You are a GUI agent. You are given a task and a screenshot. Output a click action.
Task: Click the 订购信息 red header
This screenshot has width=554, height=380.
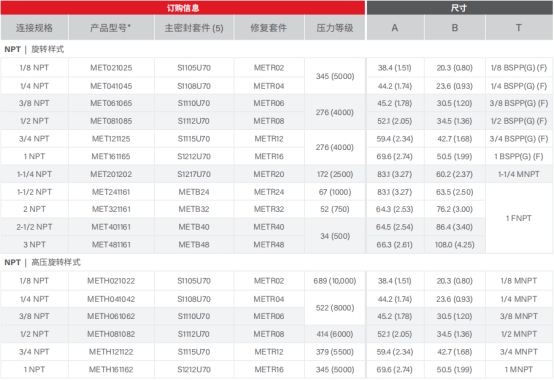(183, 7)
